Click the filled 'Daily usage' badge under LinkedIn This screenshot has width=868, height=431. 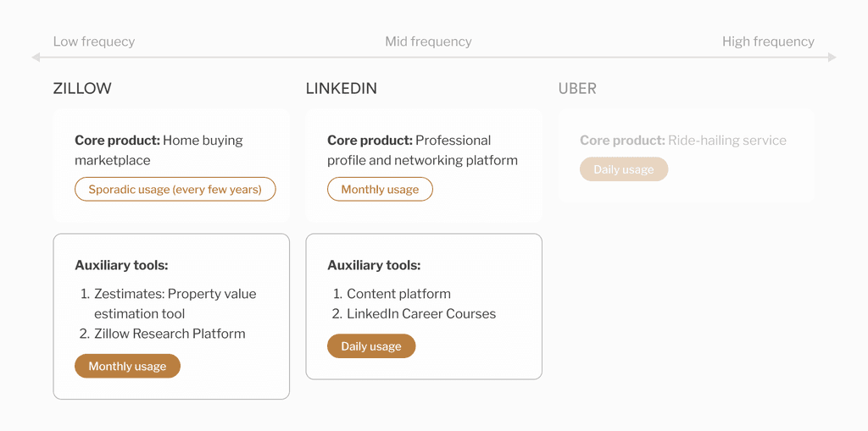pyautogui.click(x=371, y=346)
